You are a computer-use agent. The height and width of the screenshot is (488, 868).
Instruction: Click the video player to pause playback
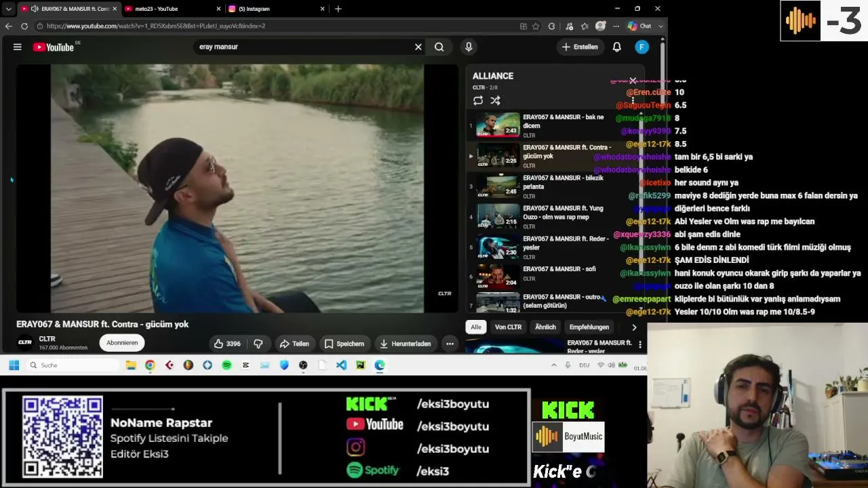point(237,188)
